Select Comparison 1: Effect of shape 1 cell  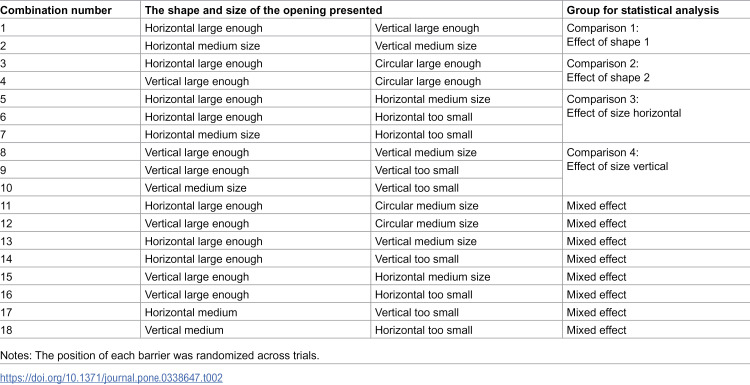[608, 35]
